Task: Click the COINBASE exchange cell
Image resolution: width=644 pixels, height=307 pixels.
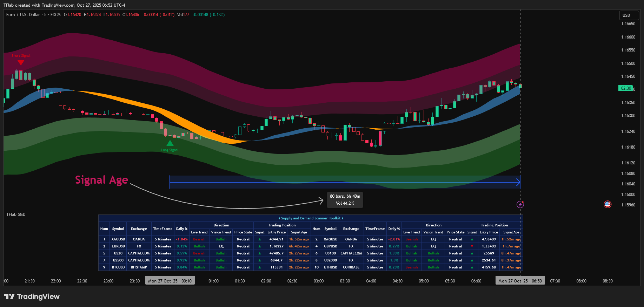Action: pos(351,267)
